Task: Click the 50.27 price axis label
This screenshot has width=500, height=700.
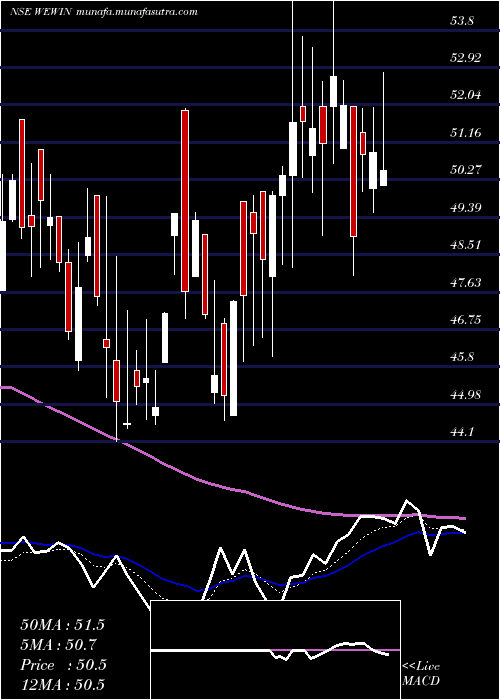Action: pyautogui.click(x=466, y=170)
